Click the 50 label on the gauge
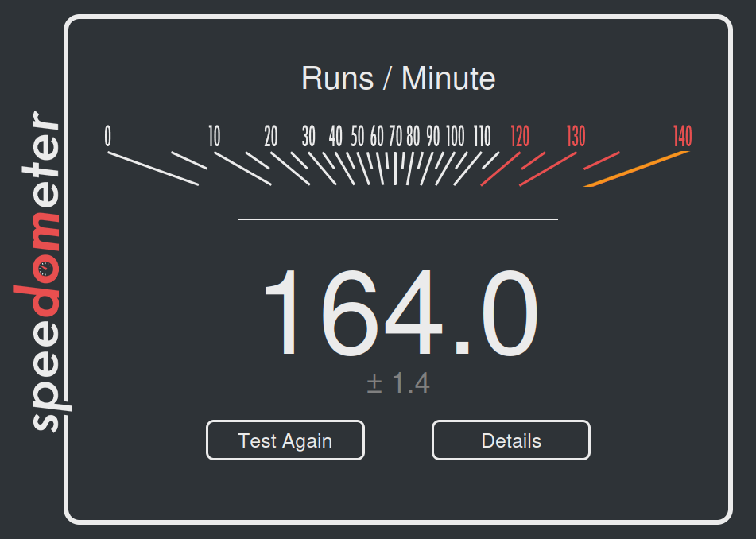 [357, 136]
